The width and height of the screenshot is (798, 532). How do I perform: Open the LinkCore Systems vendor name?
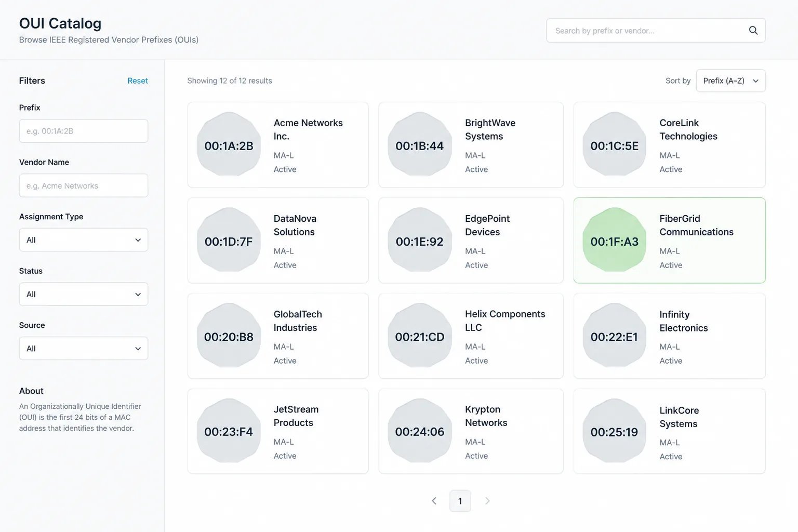679,417
